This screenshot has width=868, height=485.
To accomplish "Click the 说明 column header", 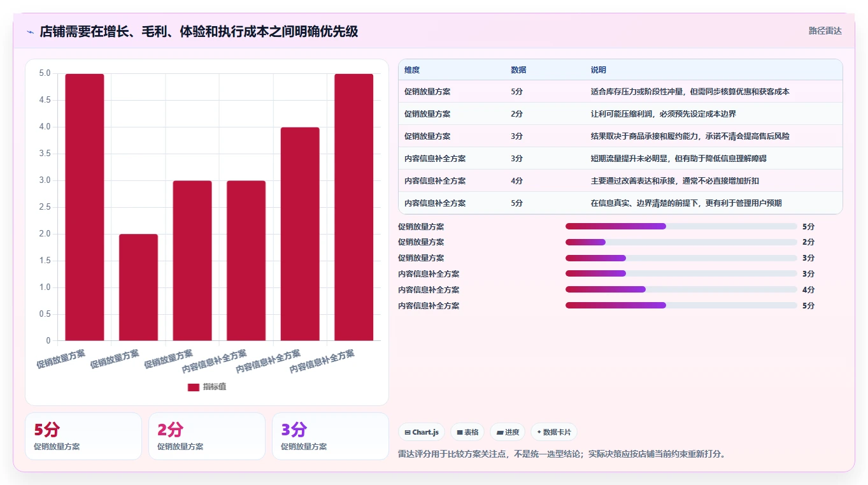I will [599, 70].
